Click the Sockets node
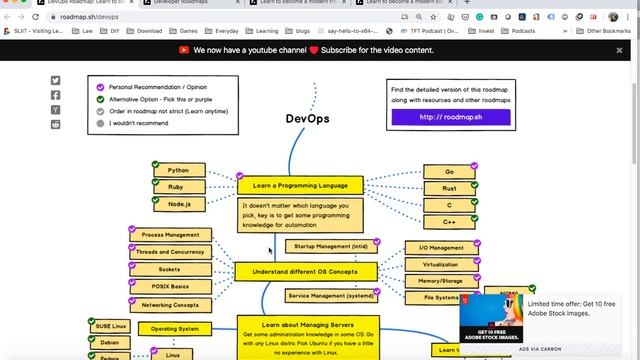The height and width of the screenshot is (360, 640). (171, 269)
